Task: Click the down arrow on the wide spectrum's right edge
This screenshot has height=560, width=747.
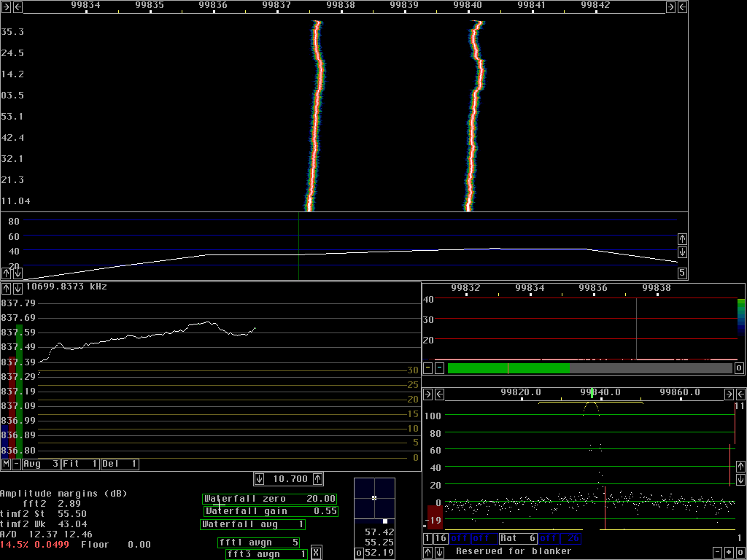Action: [682, 252]
